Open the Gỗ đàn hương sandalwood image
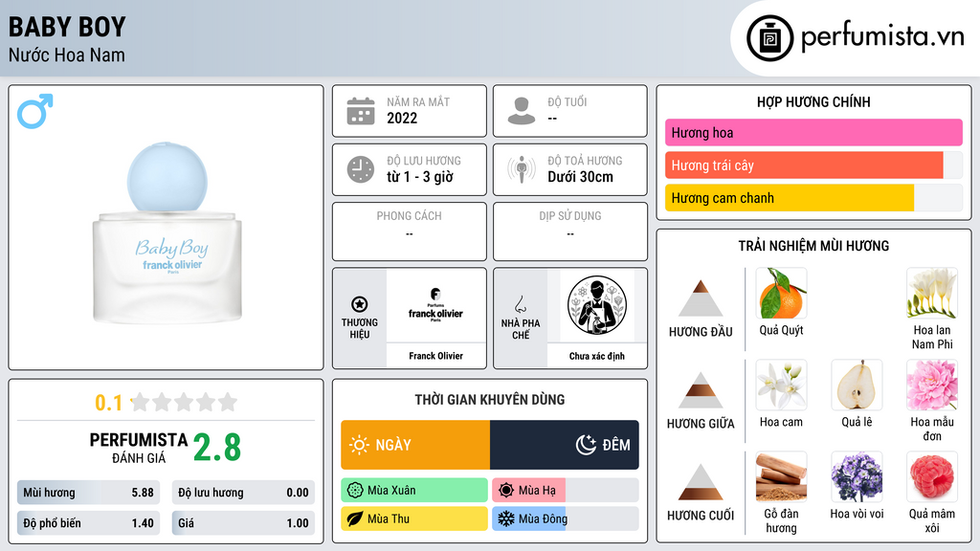Image resolution: width=980 pixels, height=551 pixels. coord(781,477)
